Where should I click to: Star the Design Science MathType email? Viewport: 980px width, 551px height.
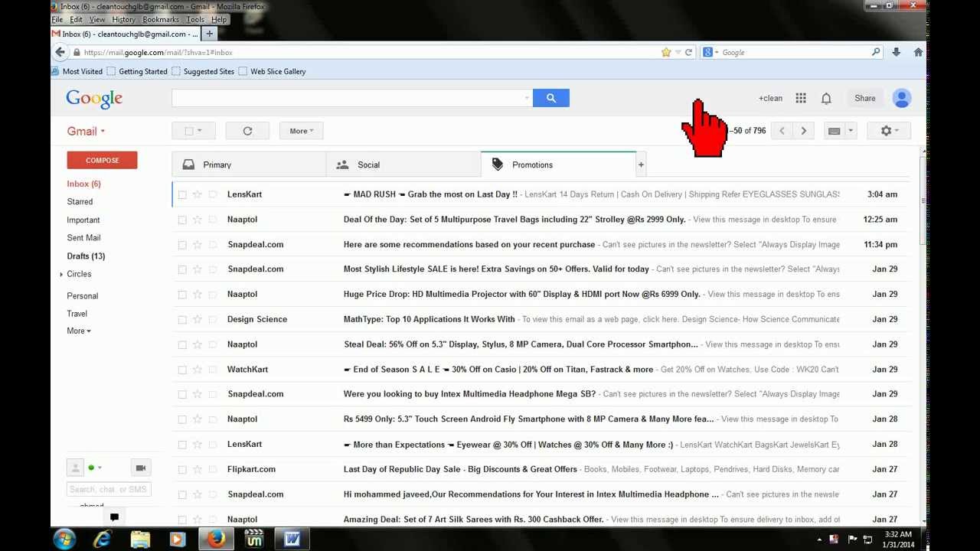(x=197, y=319)
